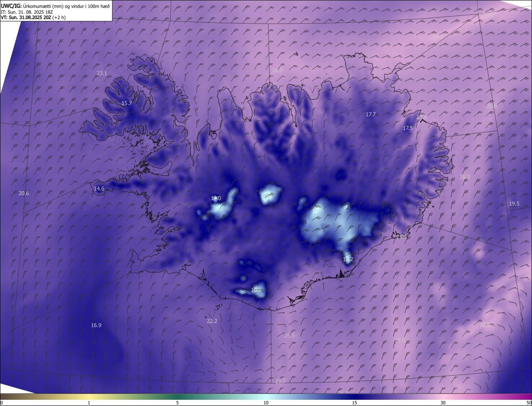The width and height of the screenshot is (532, 406).
Task: Click the 20.6 value on the west edge
Action: [x=24, y=193]
